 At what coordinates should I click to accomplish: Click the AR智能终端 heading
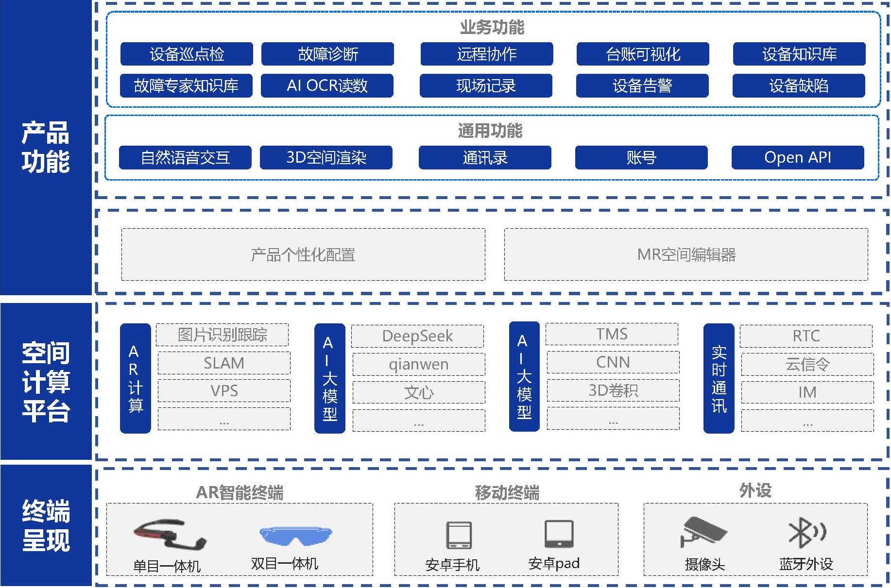240,493
